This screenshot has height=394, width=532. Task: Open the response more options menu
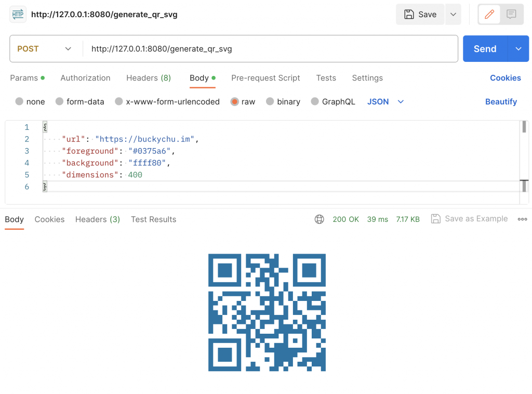522,219
